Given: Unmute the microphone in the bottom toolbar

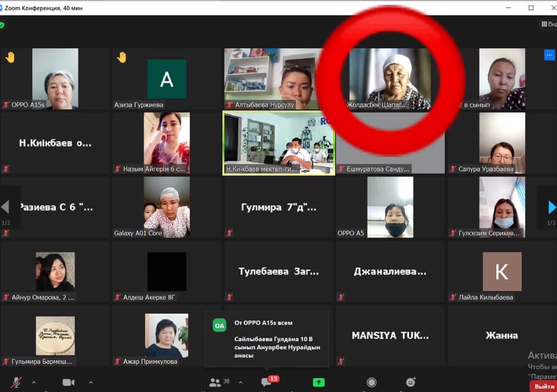Looking at the screenshot, I should click(16, 382).
